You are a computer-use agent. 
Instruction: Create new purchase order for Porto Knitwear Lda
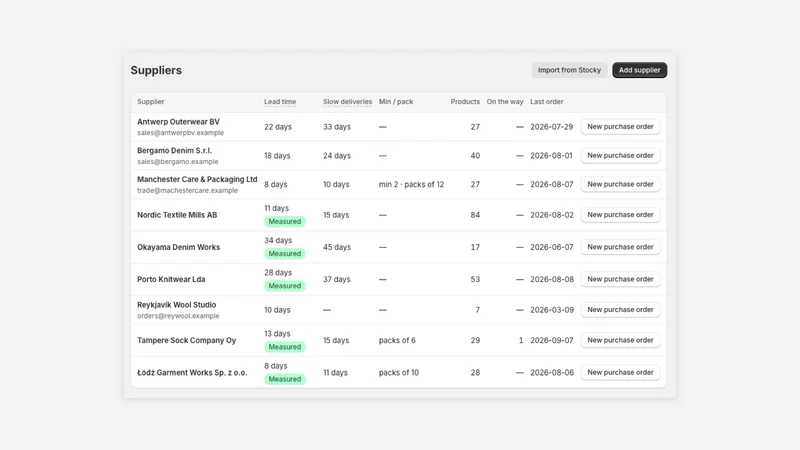[620, 279]
